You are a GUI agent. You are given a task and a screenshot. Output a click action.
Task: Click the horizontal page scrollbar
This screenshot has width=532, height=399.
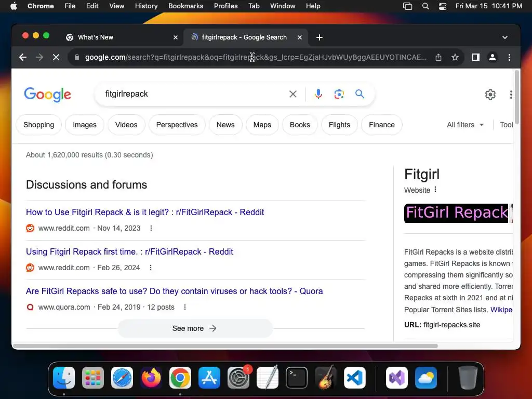(225, 345)
